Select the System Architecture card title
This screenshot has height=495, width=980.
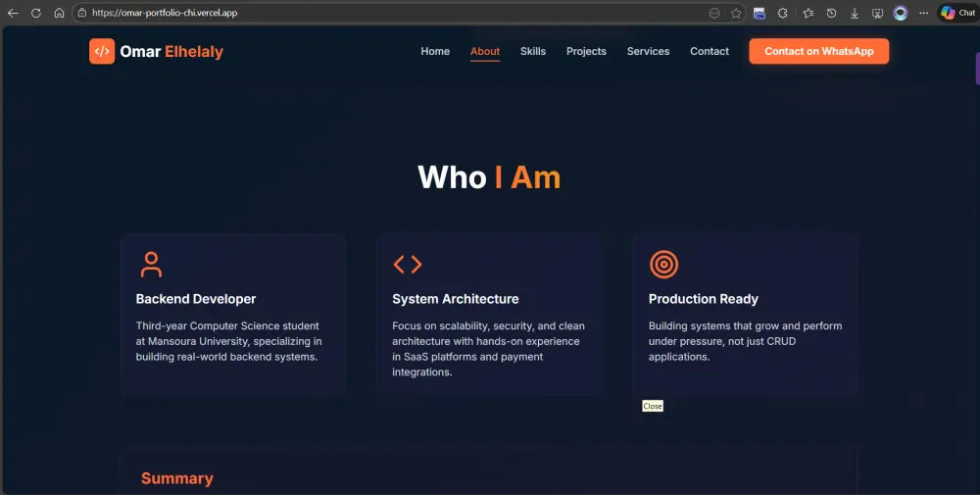coord(455,299)
